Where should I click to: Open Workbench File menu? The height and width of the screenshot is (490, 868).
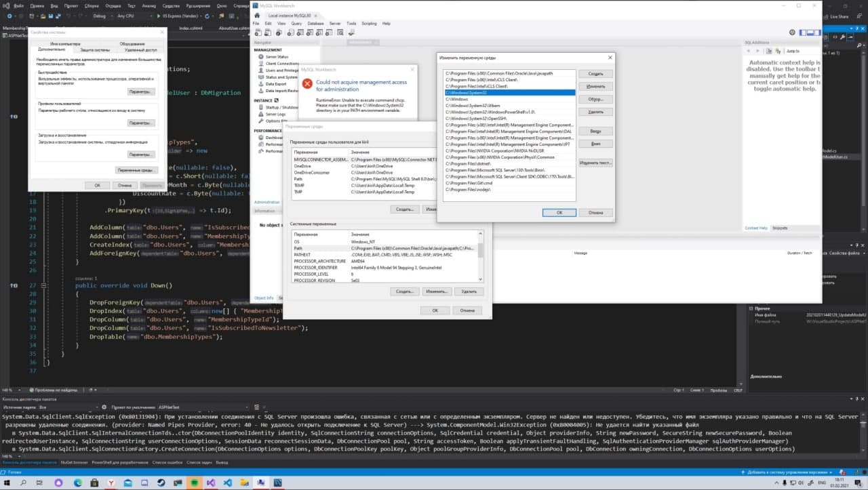coord(256,23)
